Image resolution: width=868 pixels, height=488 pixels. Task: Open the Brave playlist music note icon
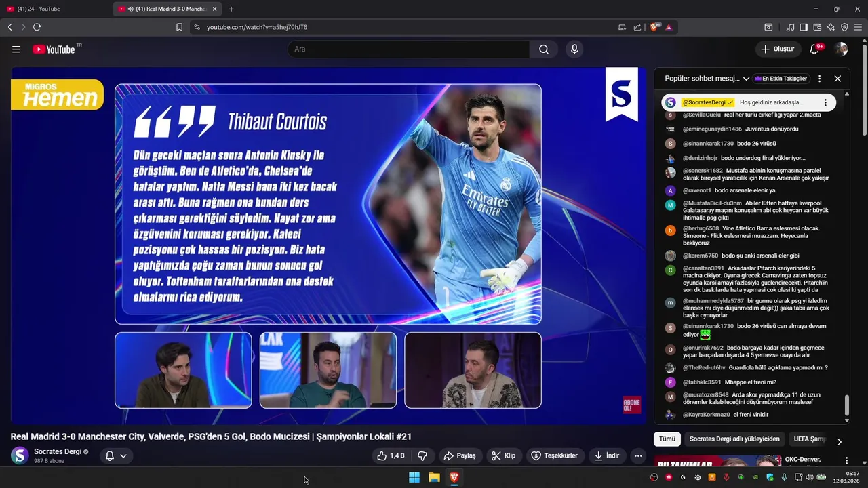point(790,27)
